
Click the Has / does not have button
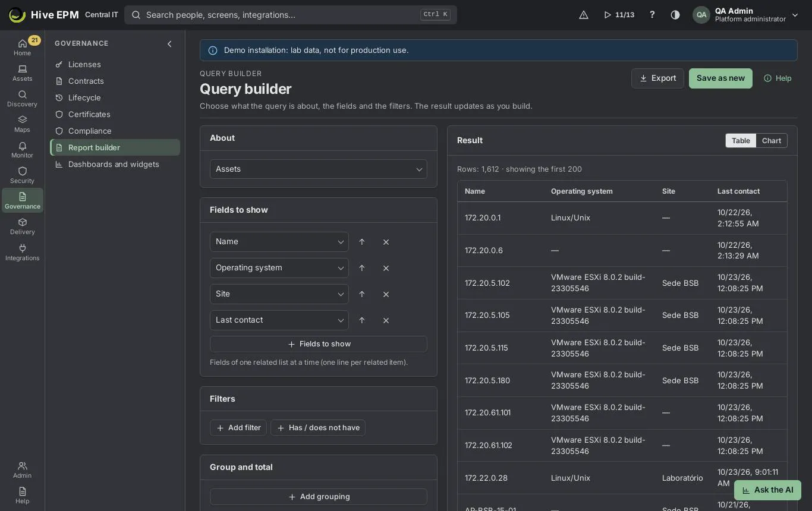(x=318, y=428)
